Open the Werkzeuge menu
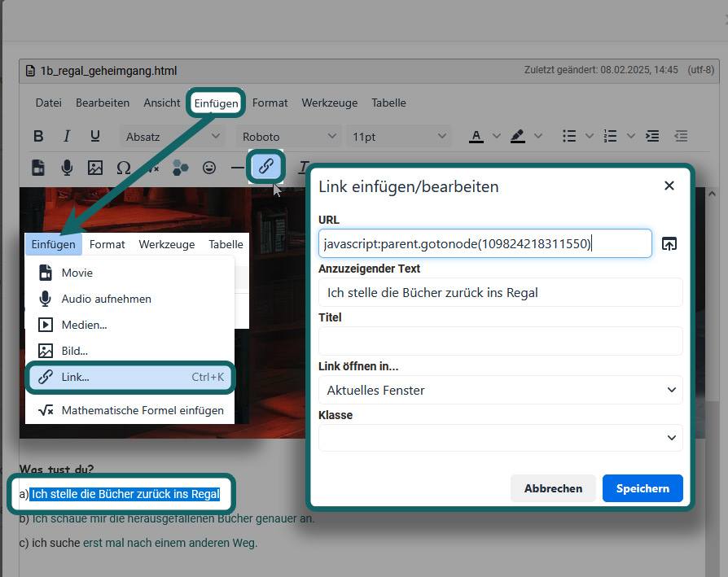Viewport: 728px width, 577px height. (329, 103)
